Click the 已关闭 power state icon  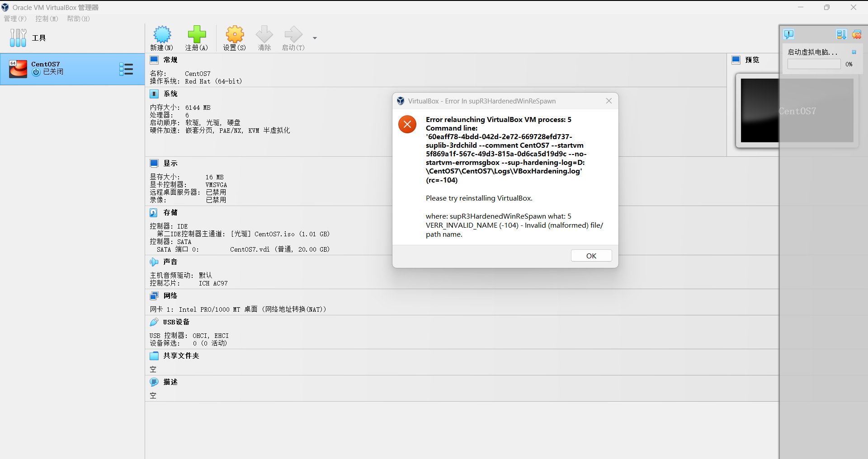point(36,72)
